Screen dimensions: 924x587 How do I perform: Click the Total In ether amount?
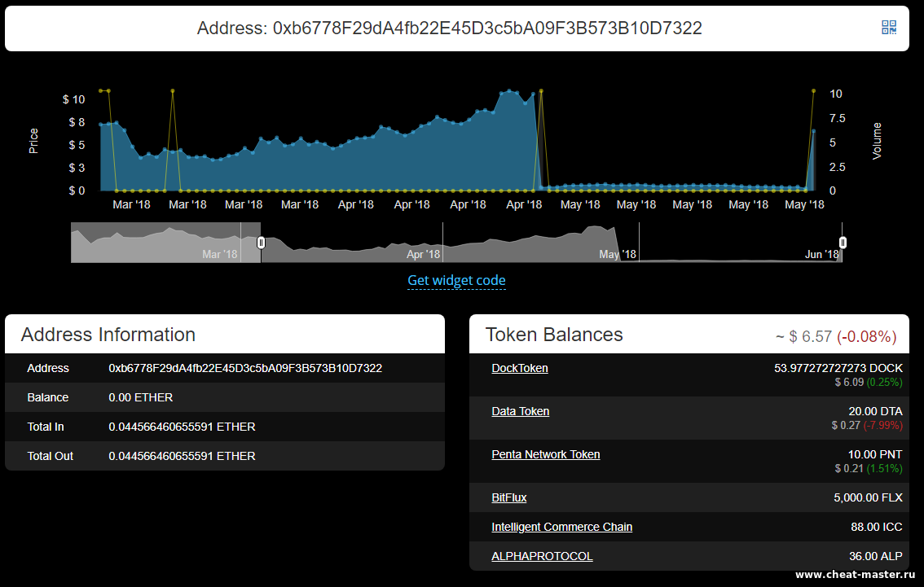(x=182, y=427)
